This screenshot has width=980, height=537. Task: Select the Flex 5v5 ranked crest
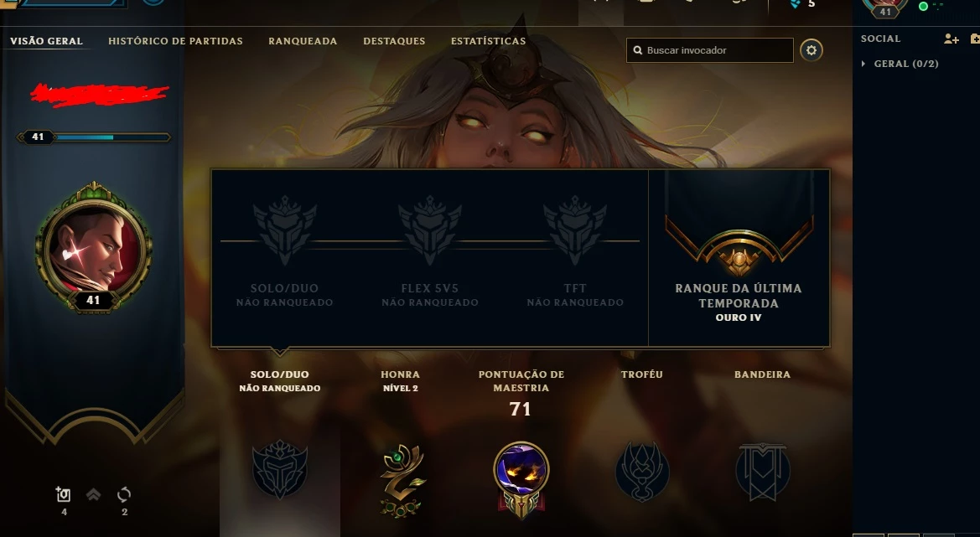click(x=430, y=231)
